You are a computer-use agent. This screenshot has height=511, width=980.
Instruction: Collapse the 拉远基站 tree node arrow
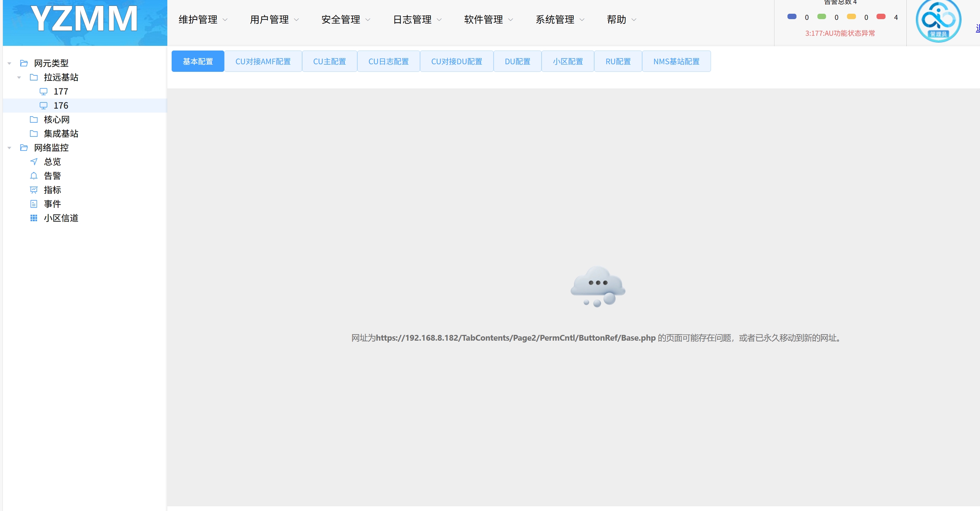click(x=19, y=78)
